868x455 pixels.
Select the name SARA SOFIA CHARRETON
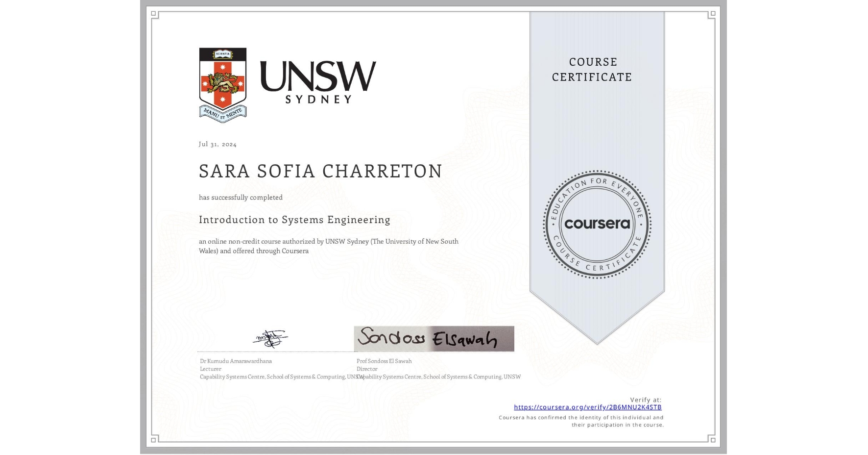pyautogui.click(x=320, y=171)
